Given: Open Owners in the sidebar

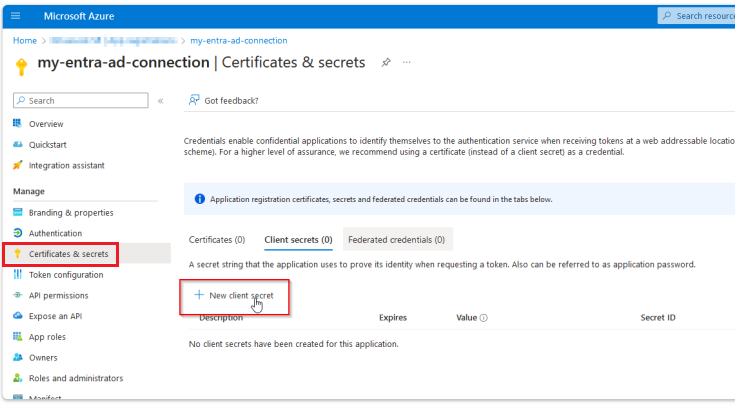Looking at the screenshot, I should (x=43, y=358).
